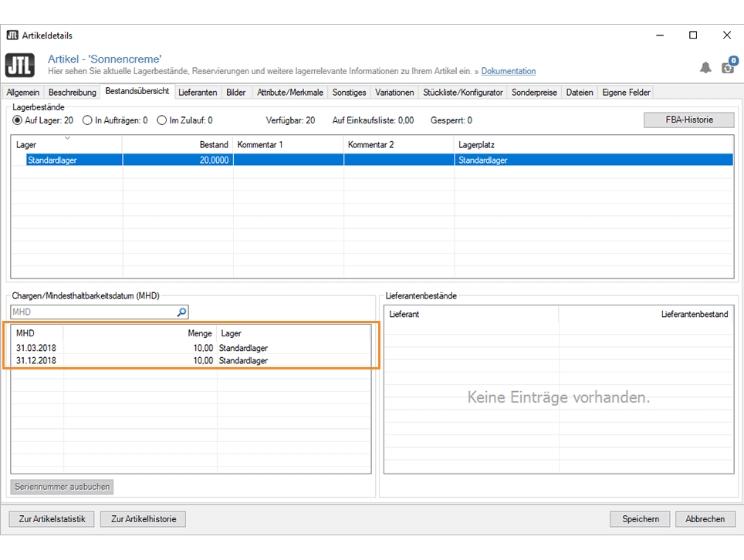744x560 pixels.
Task: Click the notification bell icon
Action: pyautogui.click(x=705, y=68)
